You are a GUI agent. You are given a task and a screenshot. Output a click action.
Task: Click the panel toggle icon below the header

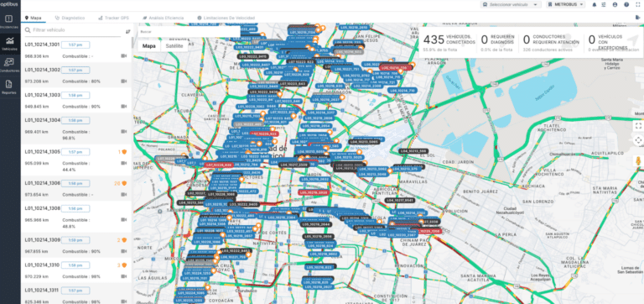(637, 18)
